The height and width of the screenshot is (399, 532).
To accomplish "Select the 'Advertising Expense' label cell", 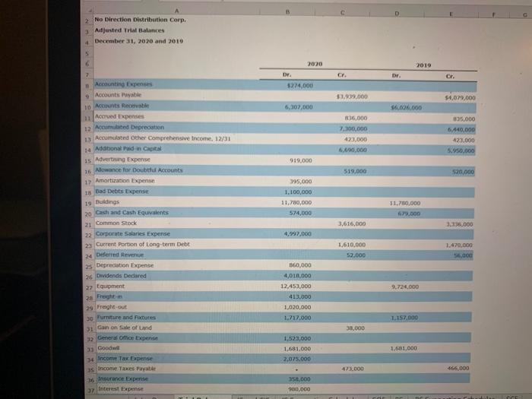I will [x=122, y=159].
